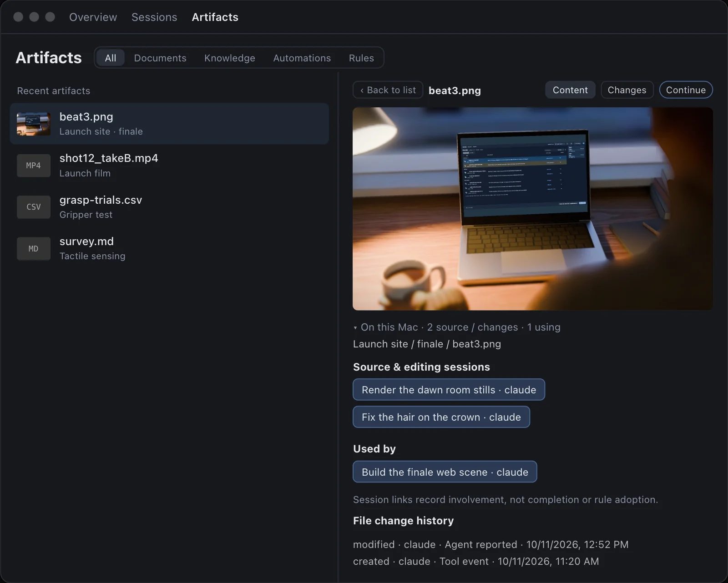The height and width of the screenshot is (583, 728).
Task: Click the Launch film subtitle
Action: [x=85, y=173]
